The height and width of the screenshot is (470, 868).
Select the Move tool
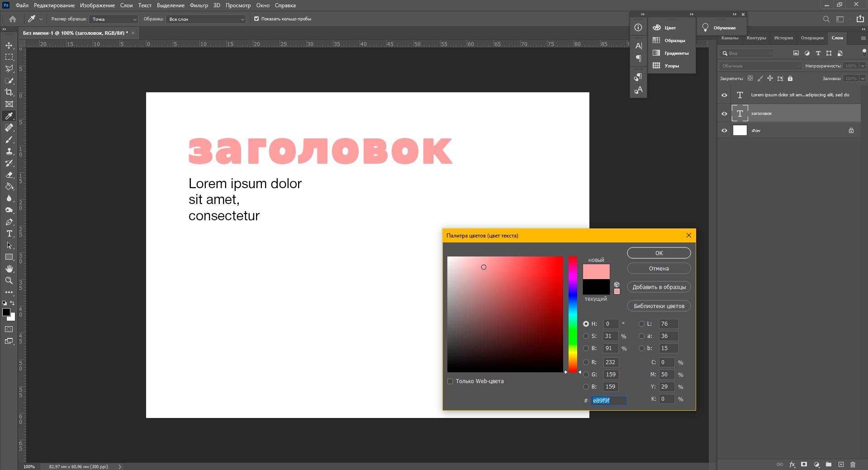pos(9,46)
